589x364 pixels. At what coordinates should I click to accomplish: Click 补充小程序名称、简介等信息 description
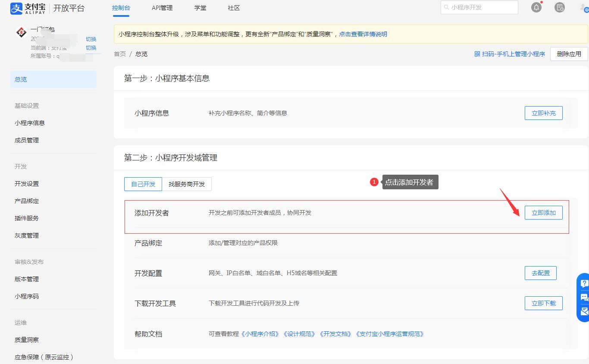pyautogui.click(x=248, y=113)
